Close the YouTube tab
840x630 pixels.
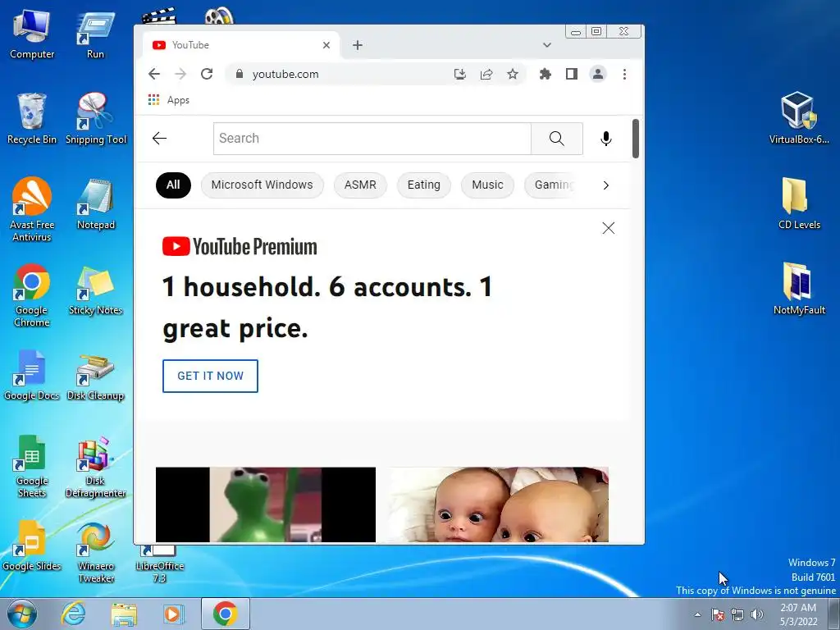[326, 45]
